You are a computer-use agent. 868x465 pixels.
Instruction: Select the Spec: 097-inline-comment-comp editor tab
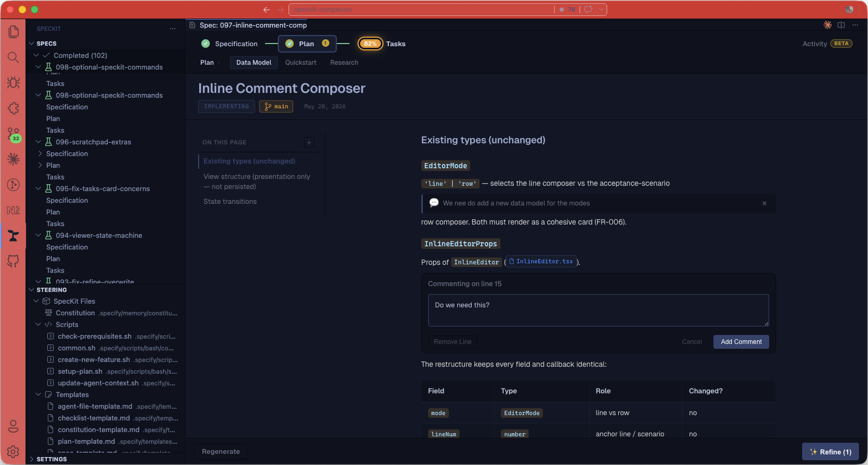pyautogui.click(x=248, y=25)
